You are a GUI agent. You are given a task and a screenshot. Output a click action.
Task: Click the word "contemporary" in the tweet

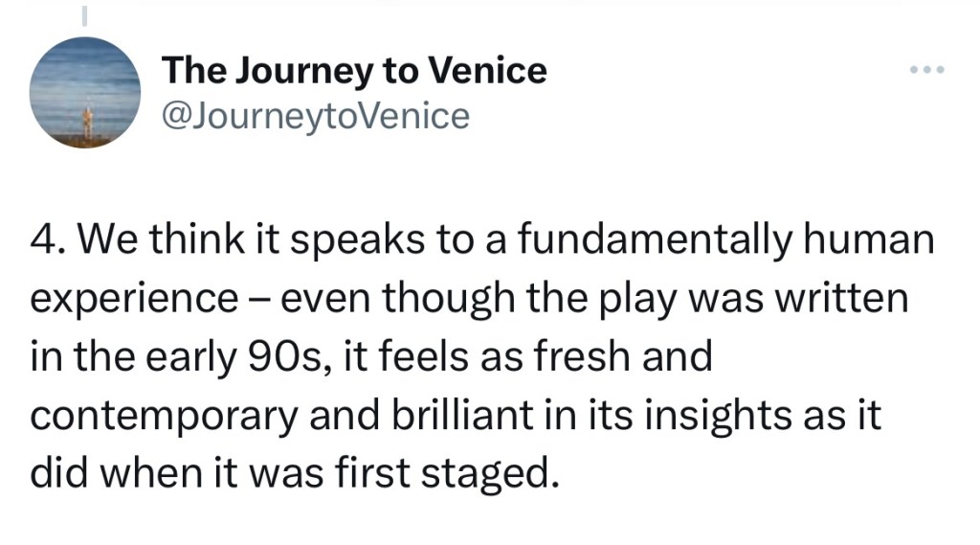pyautogui.click(x=169, y=415)
